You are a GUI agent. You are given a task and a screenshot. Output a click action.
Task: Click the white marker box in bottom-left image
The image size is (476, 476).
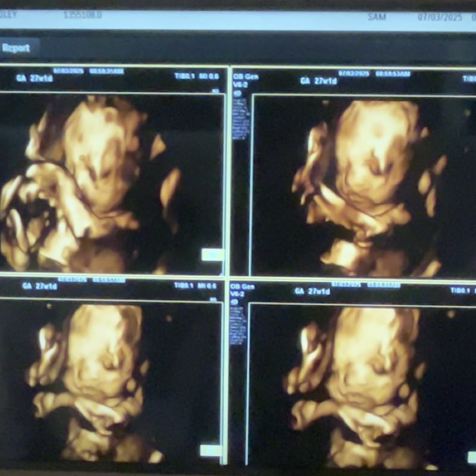210,450
